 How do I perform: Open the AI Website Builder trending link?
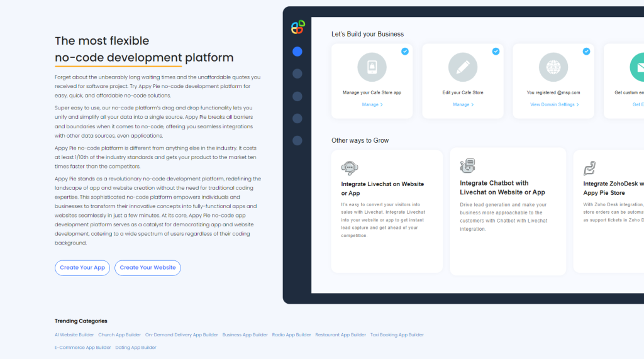click(74, 335)
